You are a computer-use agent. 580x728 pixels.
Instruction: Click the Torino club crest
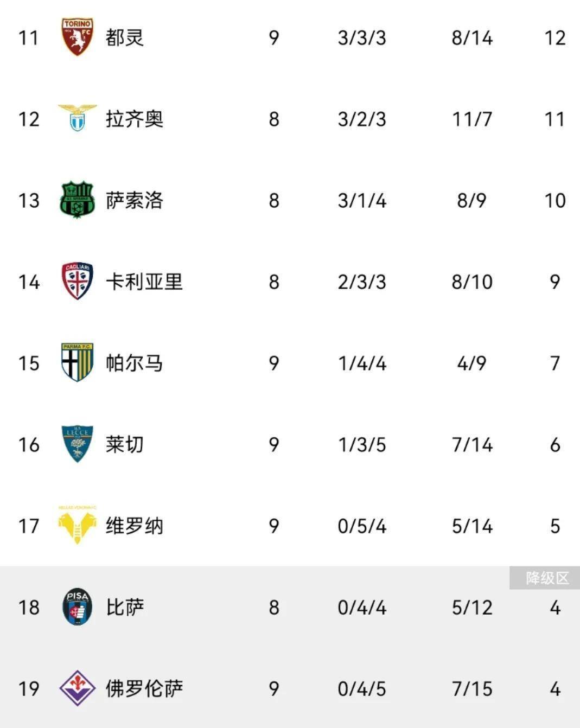[77, 37]
